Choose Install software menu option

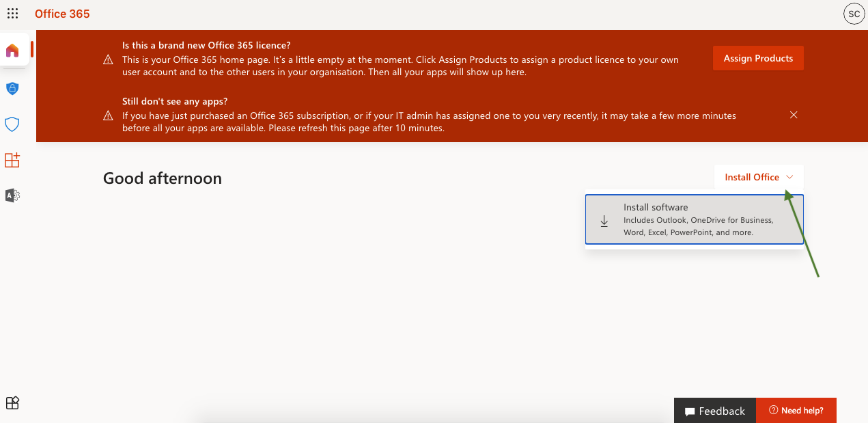(695, 219)
